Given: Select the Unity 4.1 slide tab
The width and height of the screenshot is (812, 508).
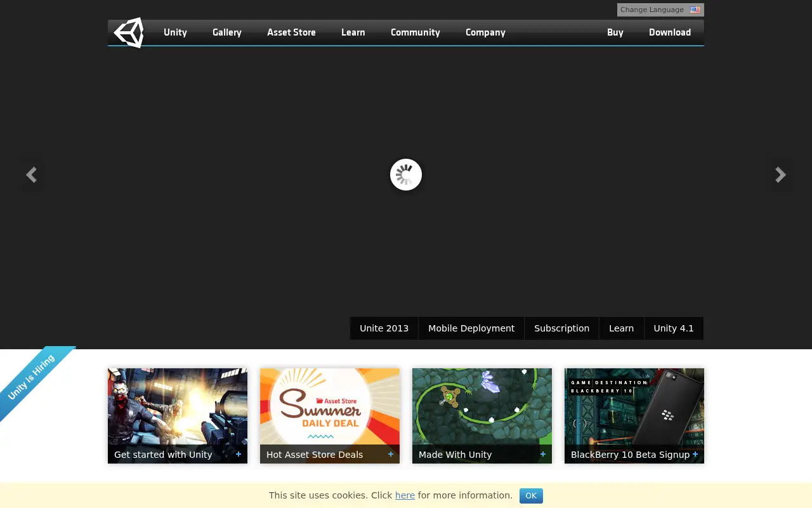Looking at the screenshot, I should [674, 328].
